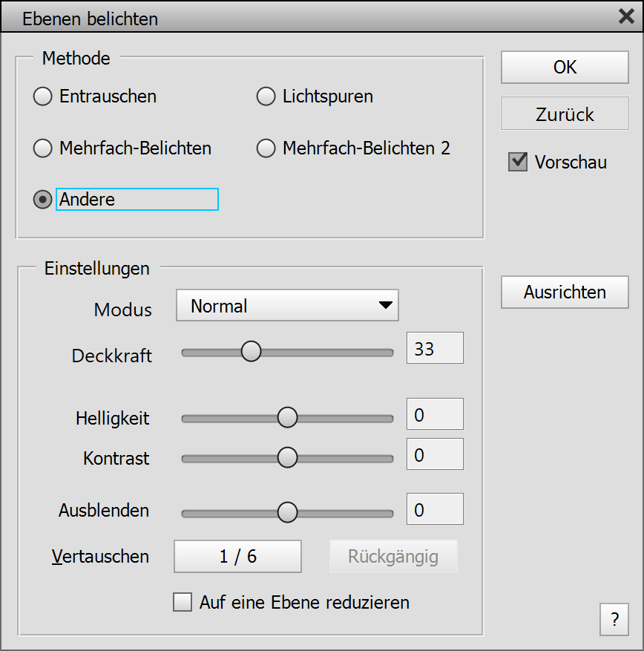
Task: Open the Modus dropdown
Action: coord(287,305)
